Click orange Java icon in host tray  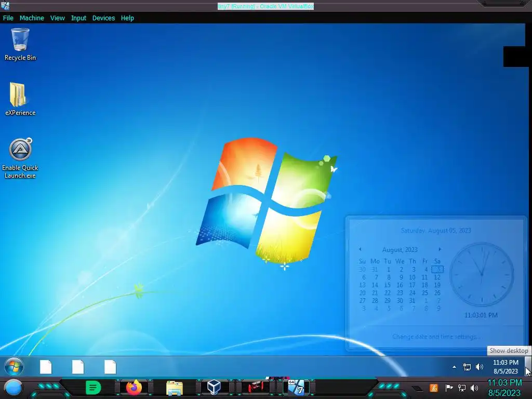[434, 388]
